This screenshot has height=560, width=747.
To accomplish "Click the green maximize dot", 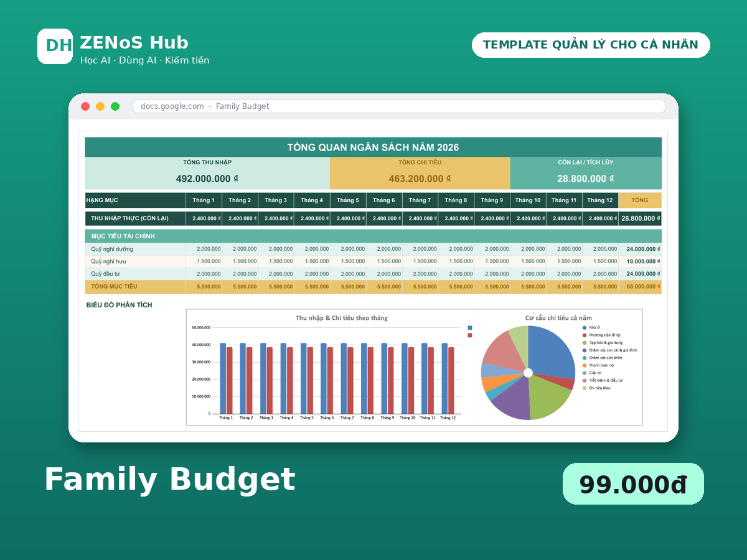I will [115, 106].
